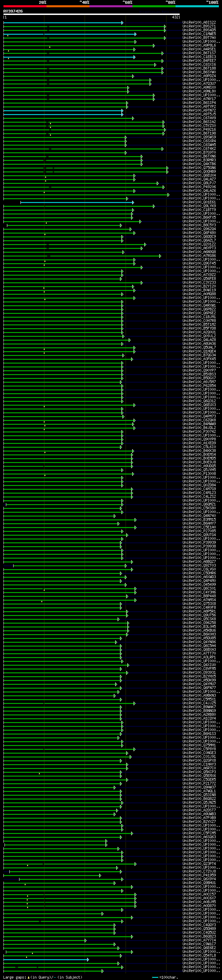222x980 pixels.
Task: Select the UniRef100_A4RSE1 label
Action: pyautogui.click(x=199, y=49)
